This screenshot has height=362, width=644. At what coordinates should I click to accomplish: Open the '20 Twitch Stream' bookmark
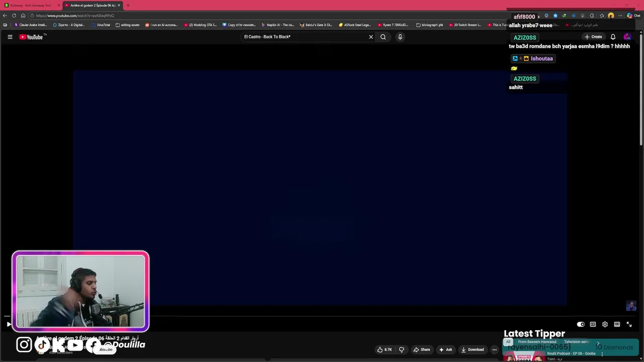(x=465, y=25)
